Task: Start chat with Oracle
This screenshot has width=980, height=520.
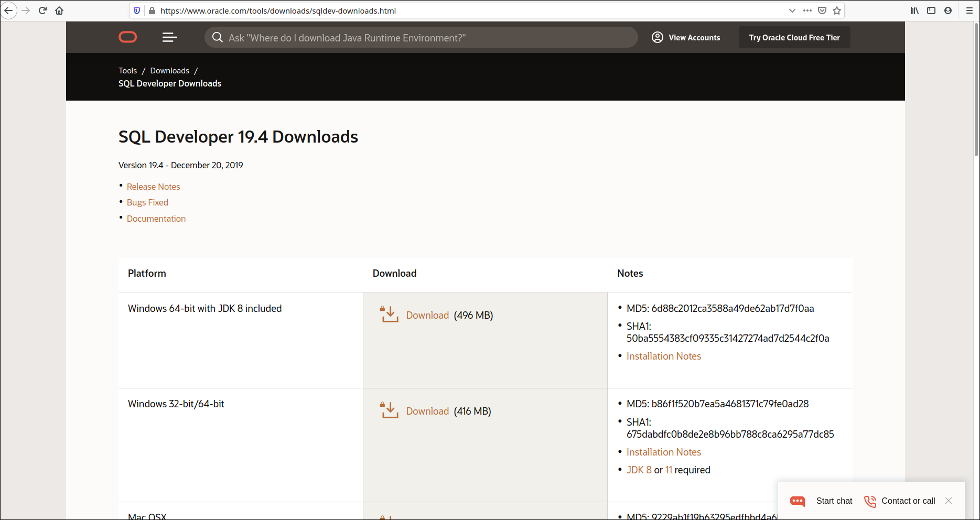Action: [x=834, y=501]
